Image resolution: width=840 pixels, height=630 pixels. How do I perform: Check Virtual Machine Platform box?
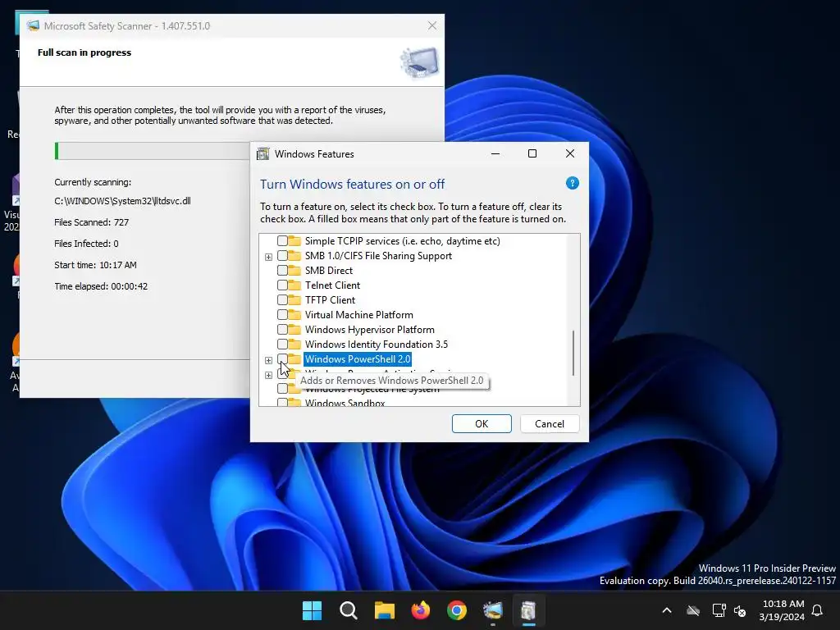[x=282, y=314]
